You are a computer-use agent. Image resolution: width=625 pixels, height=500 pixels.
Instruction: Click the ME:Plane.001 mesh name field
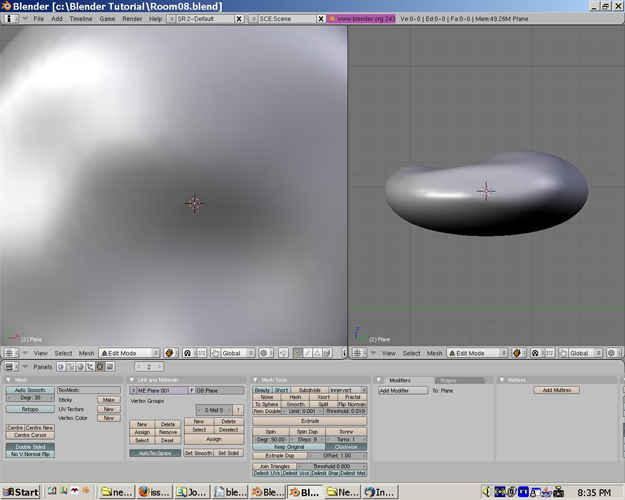point(160,390)
